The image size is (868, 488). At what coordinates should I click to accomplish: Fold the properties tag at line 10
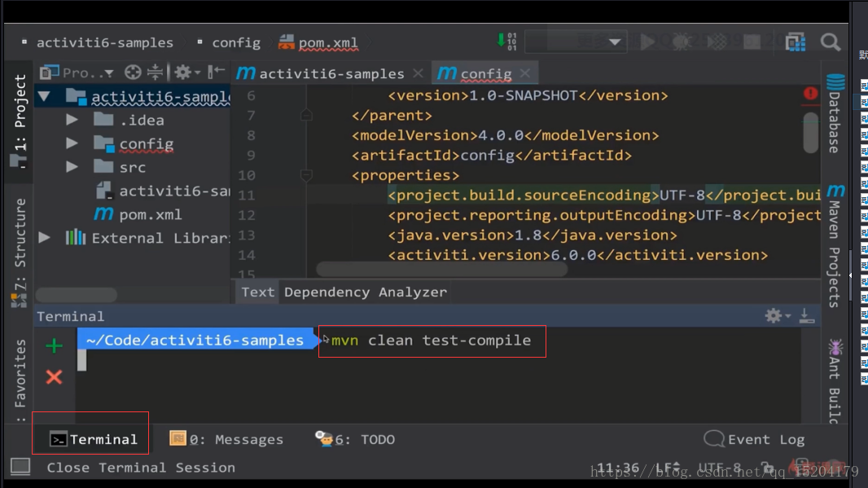(306, 175)
